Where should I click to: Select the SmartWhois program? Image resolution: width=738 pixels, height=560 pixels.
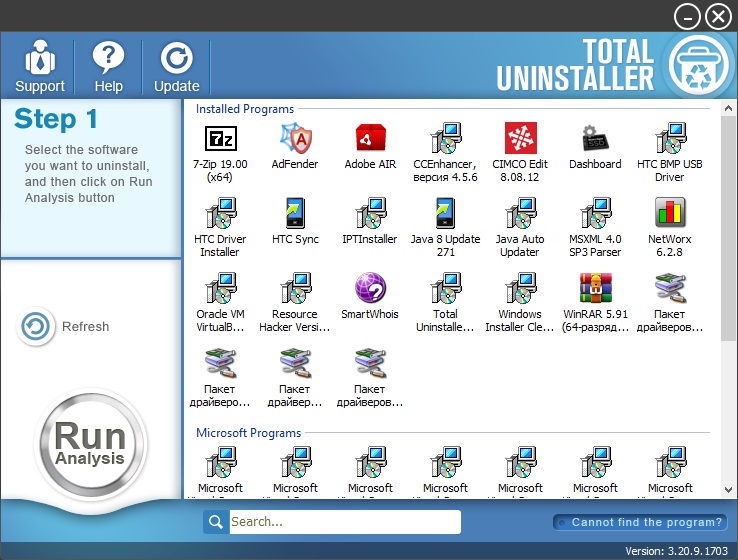click(370, 296)
